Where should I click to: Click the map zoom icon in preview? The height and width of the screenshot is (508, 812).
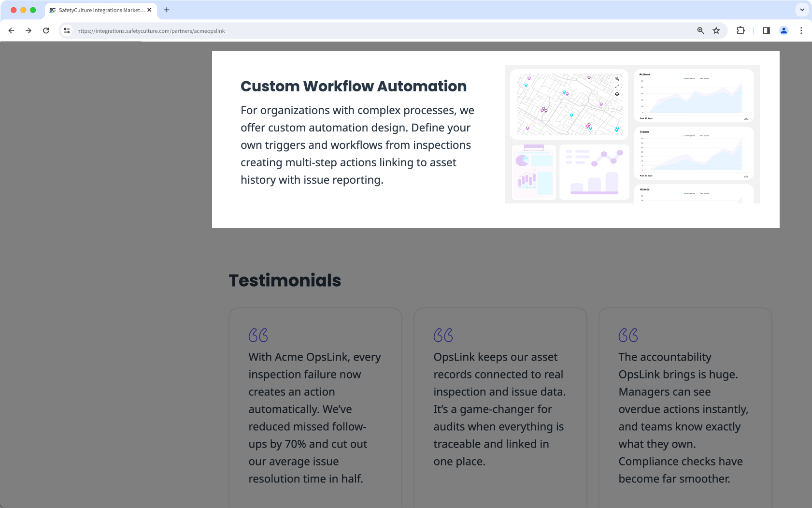617,78
